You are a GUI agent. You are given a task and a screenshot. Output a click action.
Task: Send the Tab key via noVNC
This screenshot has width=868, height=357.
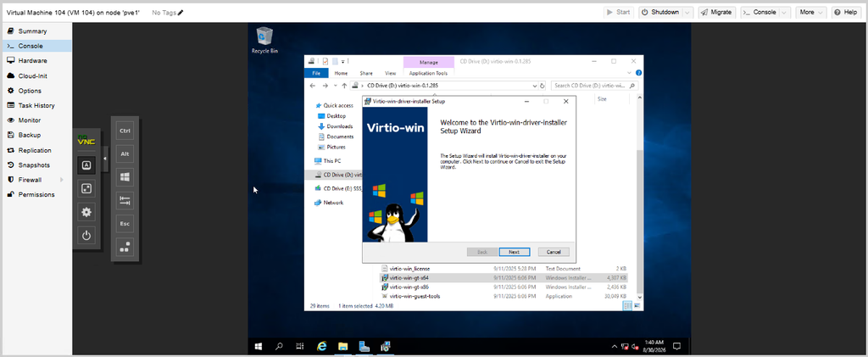tap(125, 200)
